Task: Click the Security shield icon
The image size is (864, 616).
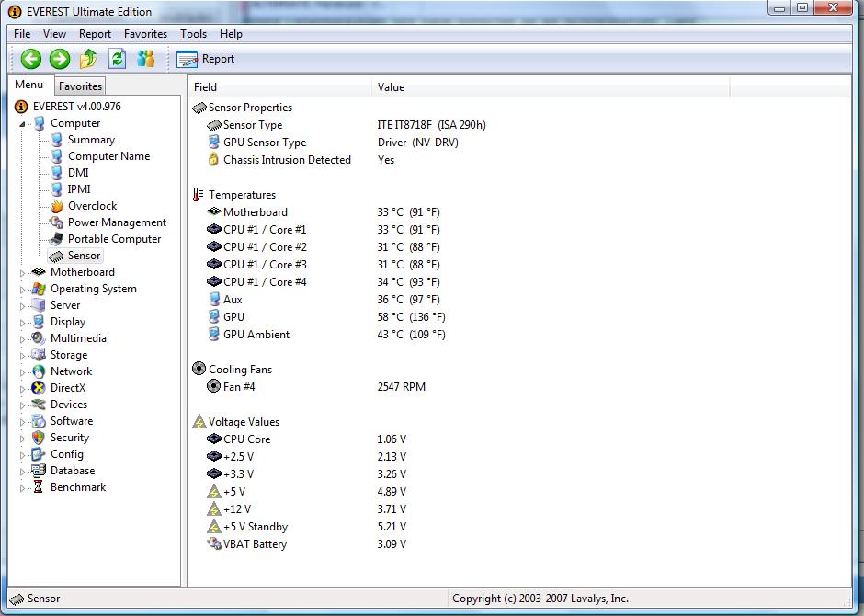Action: click(x=38, y=438)
